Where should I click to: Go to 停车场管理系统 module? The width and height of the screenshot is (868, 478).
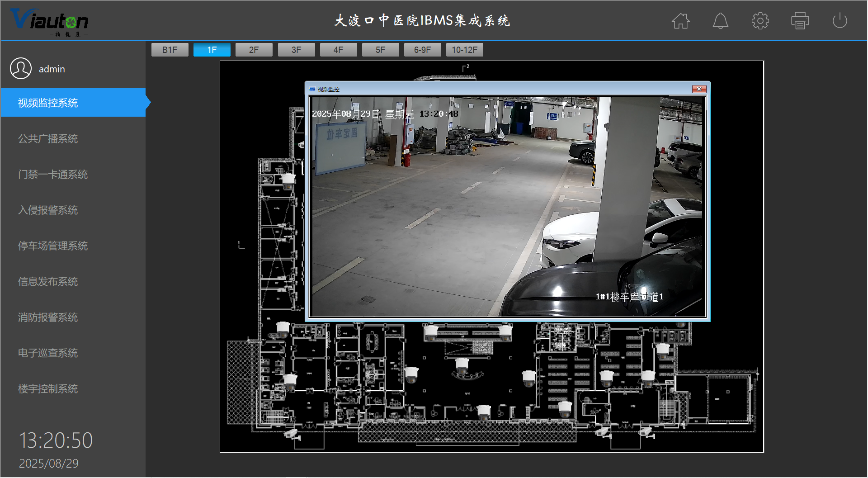[x=53, y=246]
